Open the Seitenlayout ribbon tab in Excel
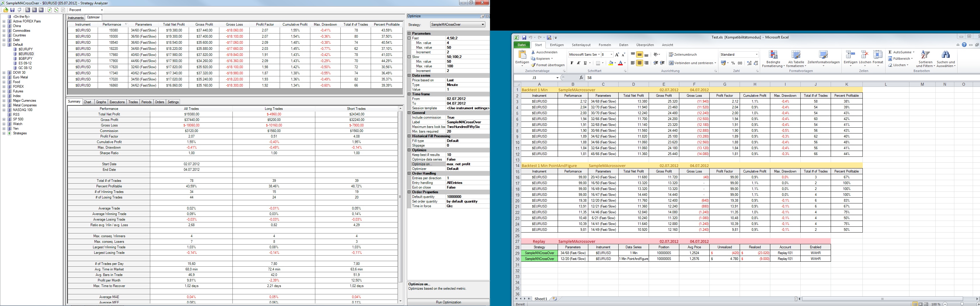Image resolution: width=980 pixels, height=306 pixels. (581, 45)
